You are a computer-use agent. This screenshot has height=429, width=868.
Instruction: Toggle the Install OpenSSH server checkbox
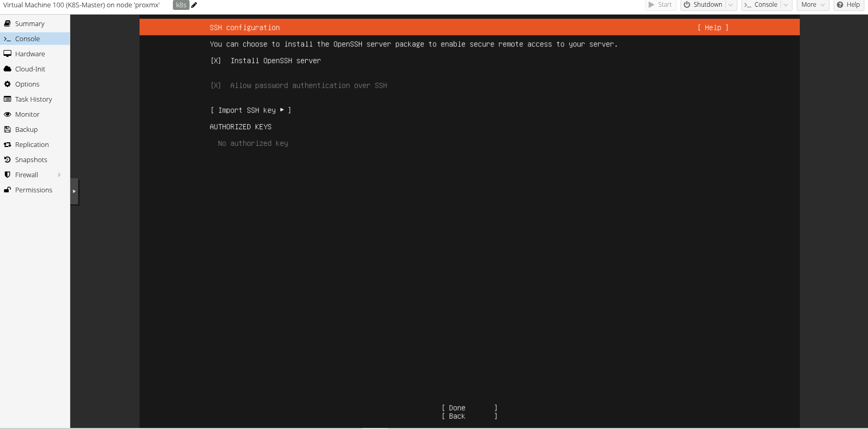216,61
